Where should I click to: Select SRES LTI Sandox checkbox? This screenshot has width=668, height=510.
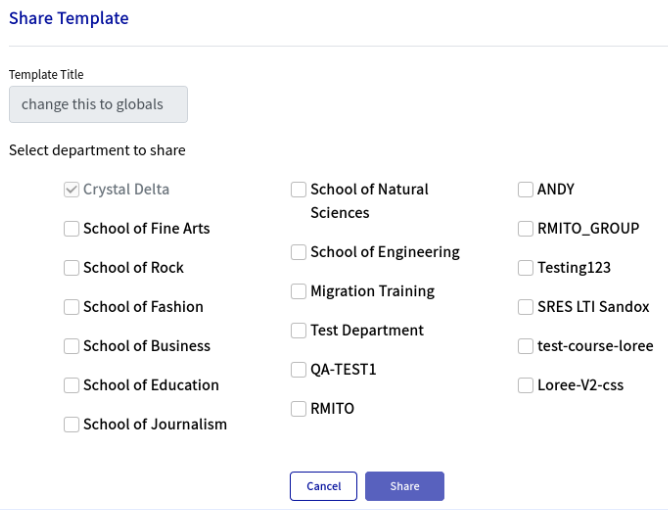click(x=526, y=307)
